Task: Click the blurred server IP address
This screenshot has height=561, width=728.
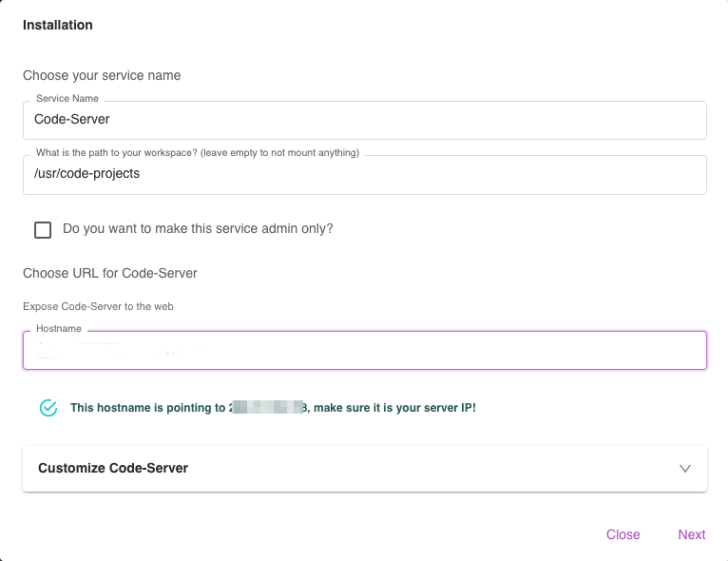Action: point(269,408)
